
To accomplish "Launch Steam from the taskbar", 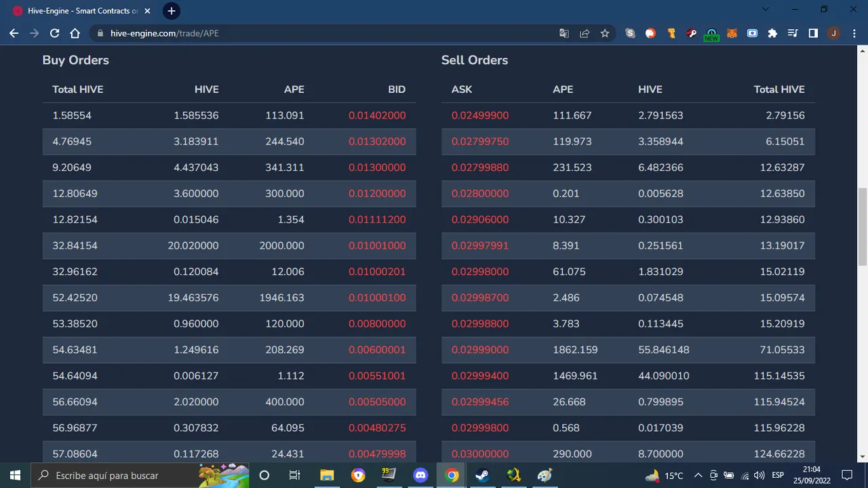I will click(x=483, y=475).
